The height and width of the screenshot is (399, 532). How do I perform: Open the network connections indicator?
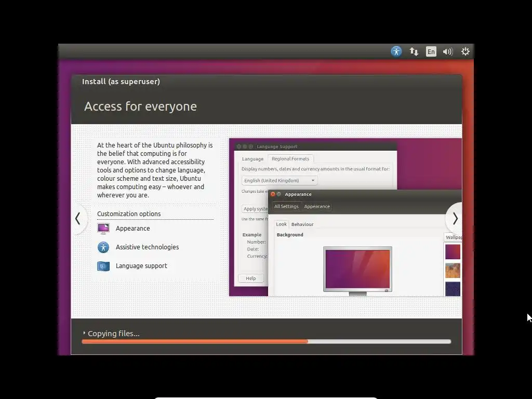coord(414,51)
